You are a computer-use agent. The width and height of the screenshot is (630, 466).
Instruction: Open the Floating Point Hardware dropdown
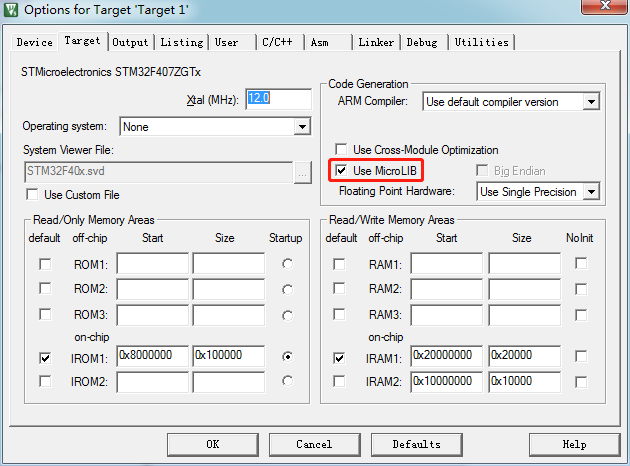[x=538, y=192]
